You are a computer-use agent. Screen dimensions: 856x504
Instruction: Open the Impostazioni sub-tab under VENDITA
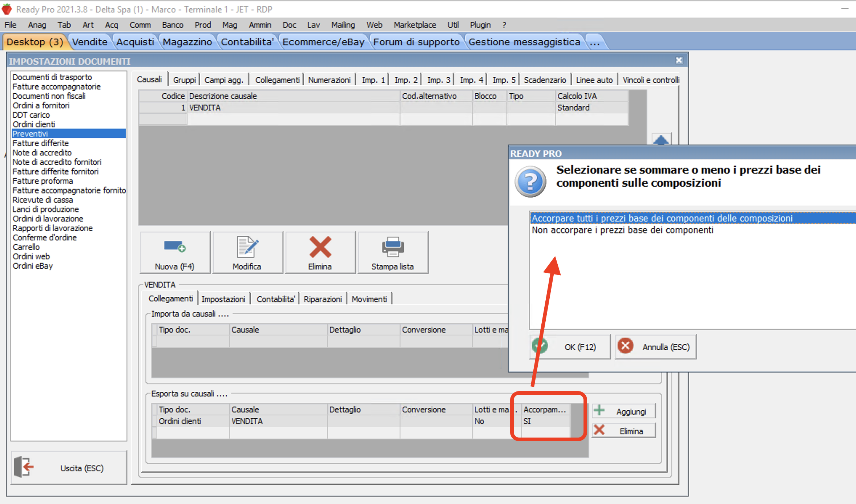point(223,299)
